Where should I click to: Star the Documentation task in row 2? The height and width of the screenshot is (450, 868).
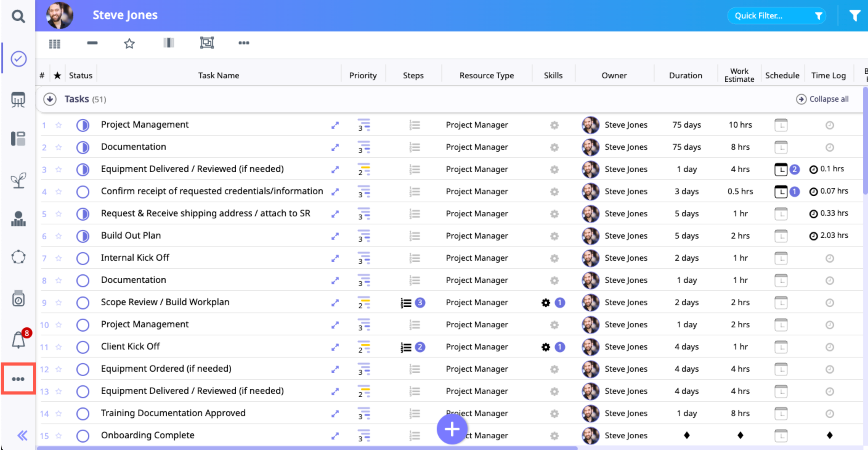coord(59,147)
